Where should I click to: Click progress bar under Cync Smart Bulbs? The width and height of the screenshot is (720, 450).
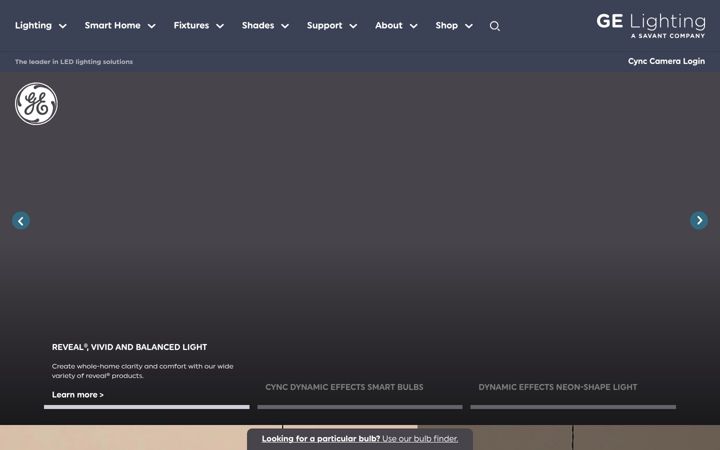[x=360, y=407]
